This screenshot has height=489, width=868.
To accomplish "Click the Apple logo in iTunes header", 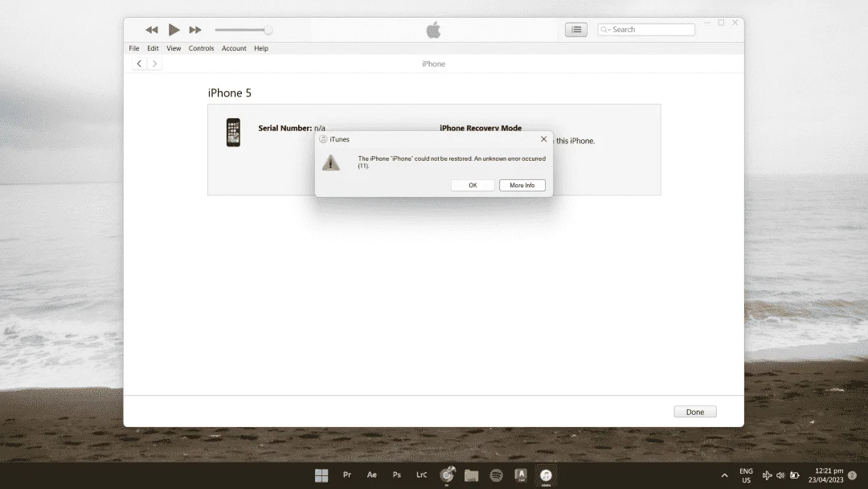I will pos(433,30).
